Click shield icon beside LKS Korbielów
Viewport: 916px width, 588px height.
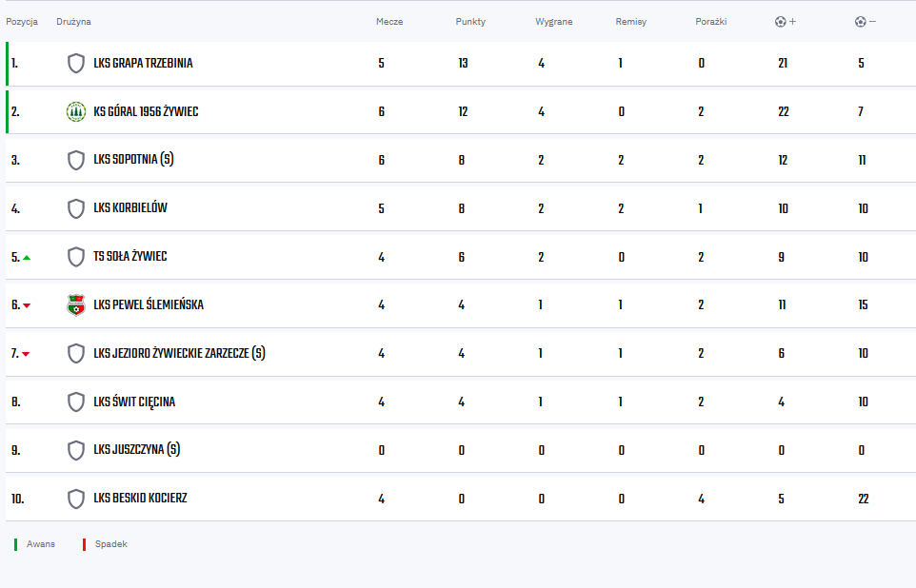coord(76,208)
